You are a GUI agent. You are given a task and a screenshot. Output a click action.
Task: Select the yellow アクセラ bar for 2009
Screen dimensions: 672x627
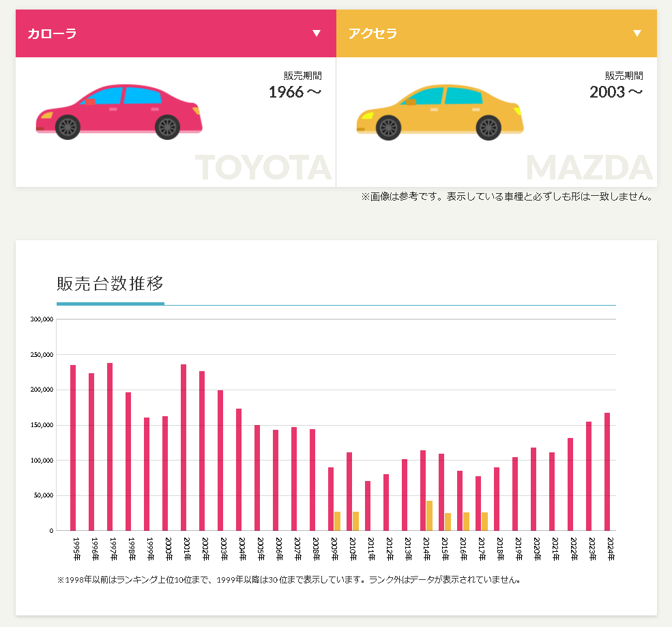[337, 521]
